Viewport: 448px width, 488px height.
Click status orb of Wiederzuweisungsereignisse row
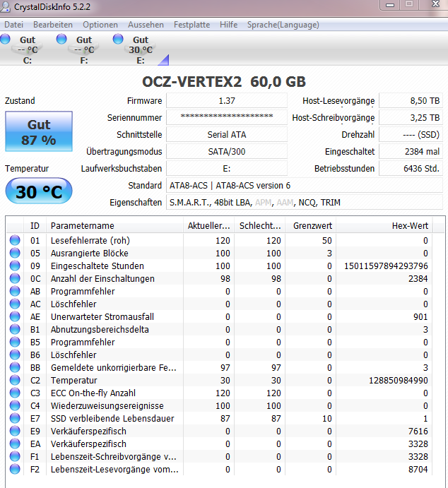click(x=15, y=405)
